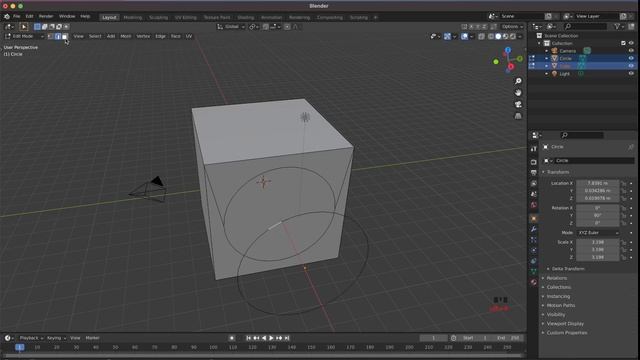This screenshot has height=360, width=640.
Task: Click Light object icon in outliner
Action: pos(554,73)
